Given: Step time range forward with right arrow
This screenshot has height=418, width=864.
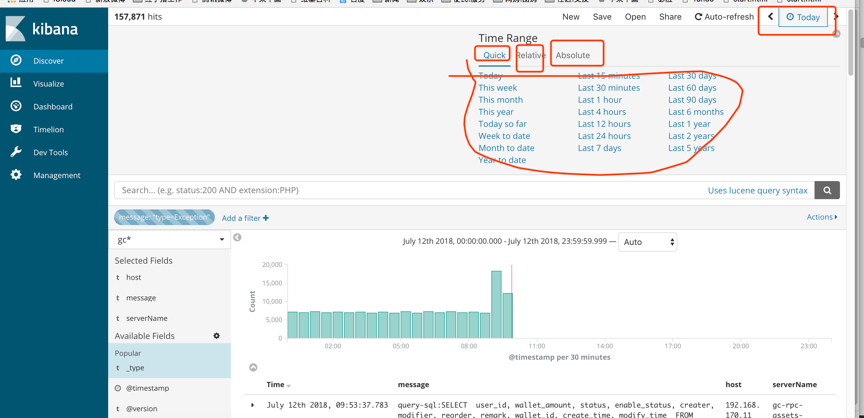Looking at the screenshot, I should [x=836, y=17].
